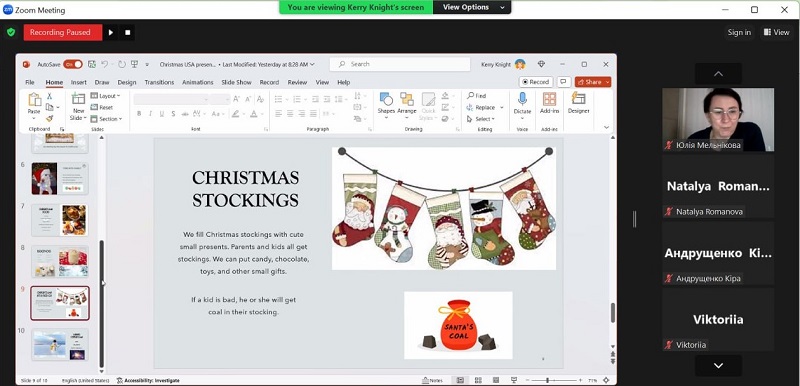The width and height of the screenshot is (800, 386).
Task: Toggle the Notes pane in status bar
Action: tap(433, 380)
